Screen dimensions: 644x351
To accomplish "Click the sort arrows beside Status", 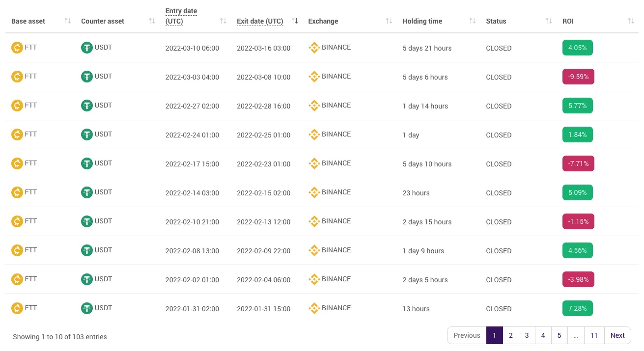I will coord(549,21).
